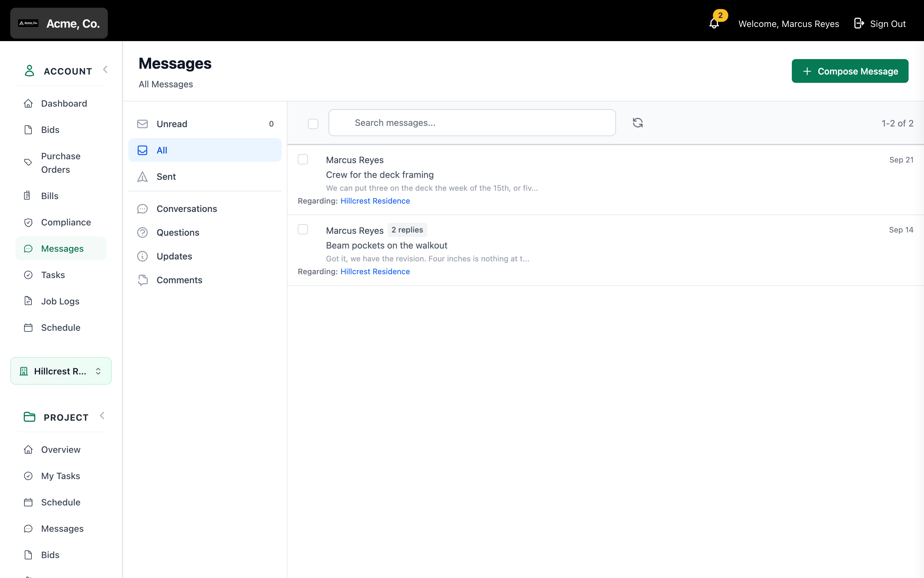Click the Account user icon
Screen dimensions: 924x578
(x=30, y=71)
